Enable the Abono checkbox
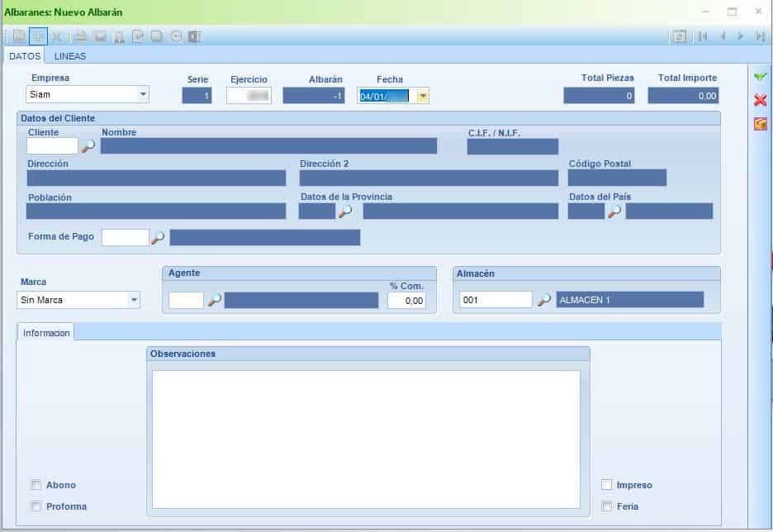This screenshot has width=773, height=532. click(x=36, y=485)
